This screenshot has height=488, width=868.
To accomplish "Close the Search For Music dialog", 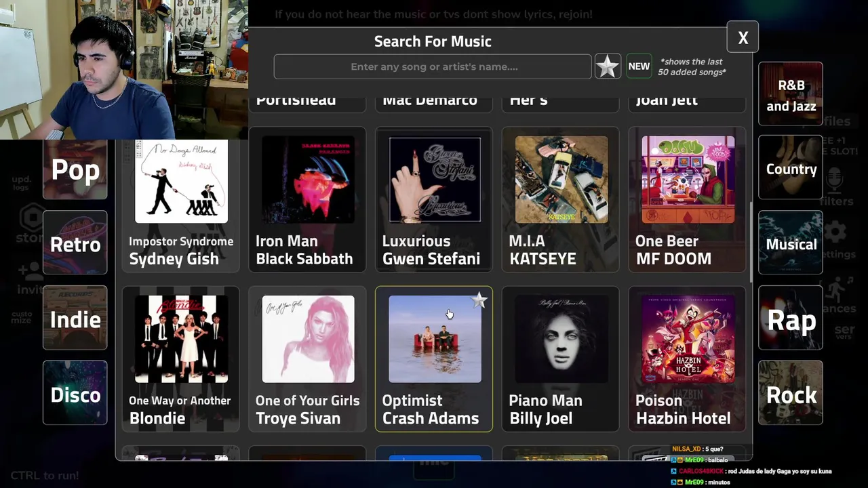I will coord(743,38).
